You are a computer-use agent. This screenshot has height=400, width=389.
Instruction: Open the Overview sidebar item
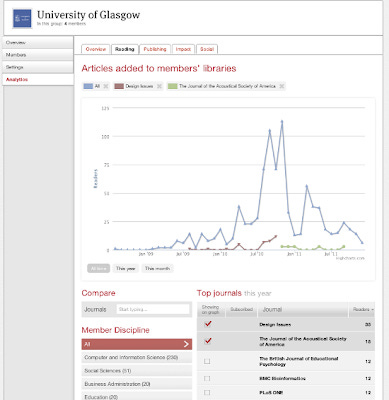[x=38, y=43]
